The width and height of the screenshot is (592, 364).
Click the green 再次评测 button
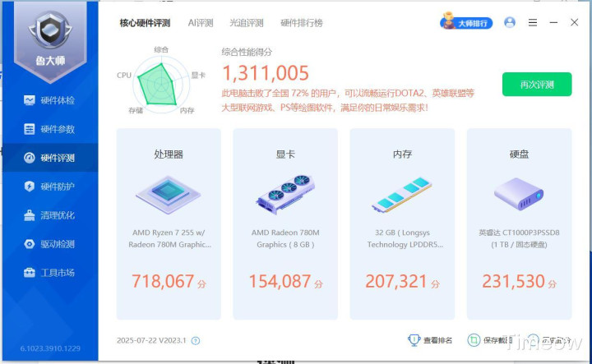(x=537, y=85)
